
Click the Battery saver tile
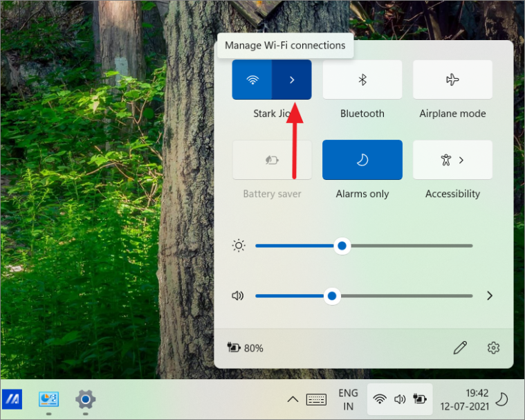(272, 160)
